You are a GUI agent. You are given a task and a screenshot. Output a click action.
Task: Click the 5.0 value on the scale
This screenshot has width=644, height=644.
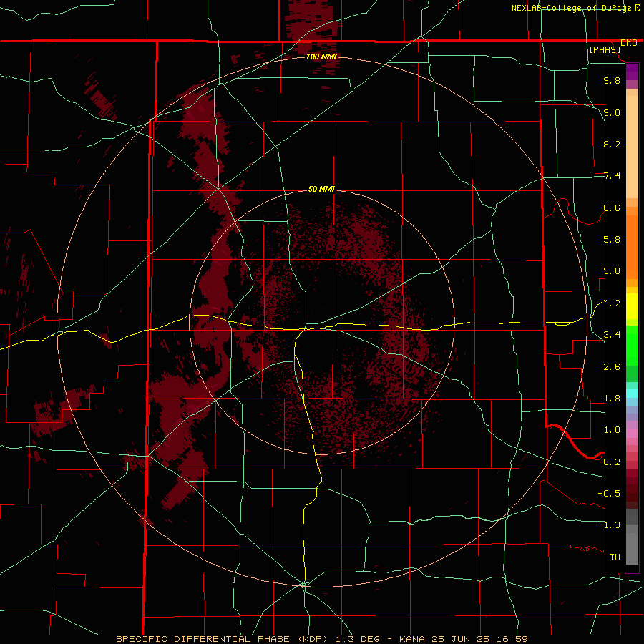pos(612,271)
